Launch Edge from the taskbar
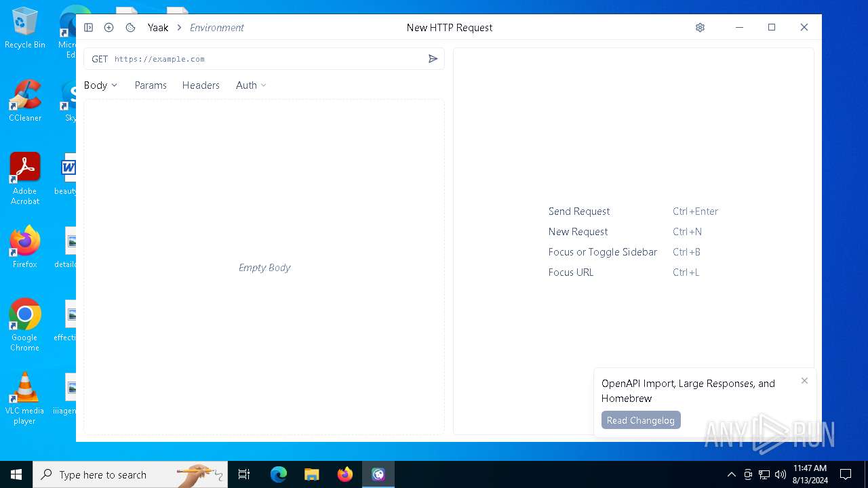This screenshot has height=488, width=868. click(x=279, y=474)
